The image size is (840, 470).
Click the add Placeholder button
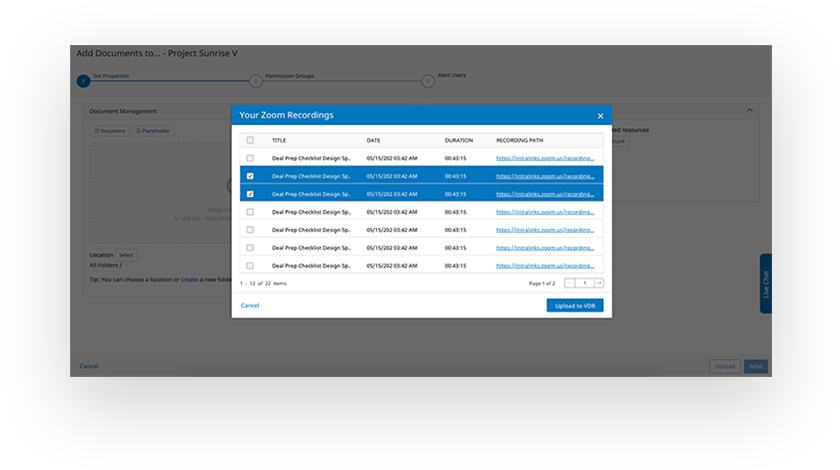(153, 131)
